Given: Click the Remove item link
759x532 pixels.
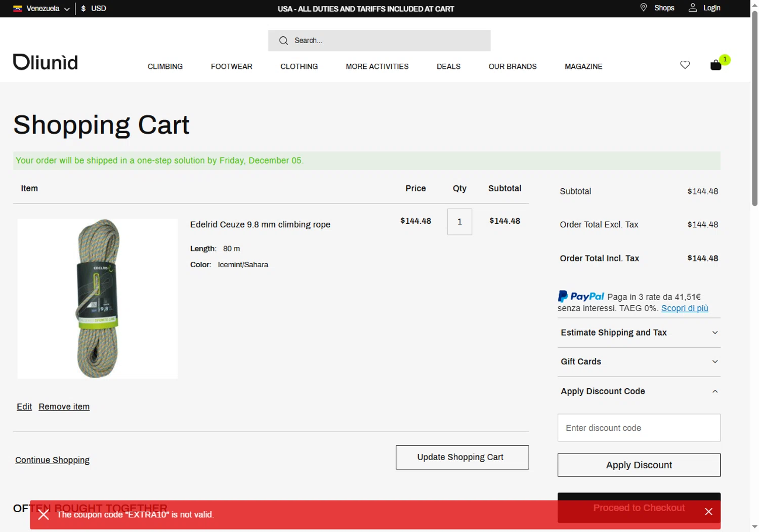Looking at the screenshot, I should (x=64, y=406).
